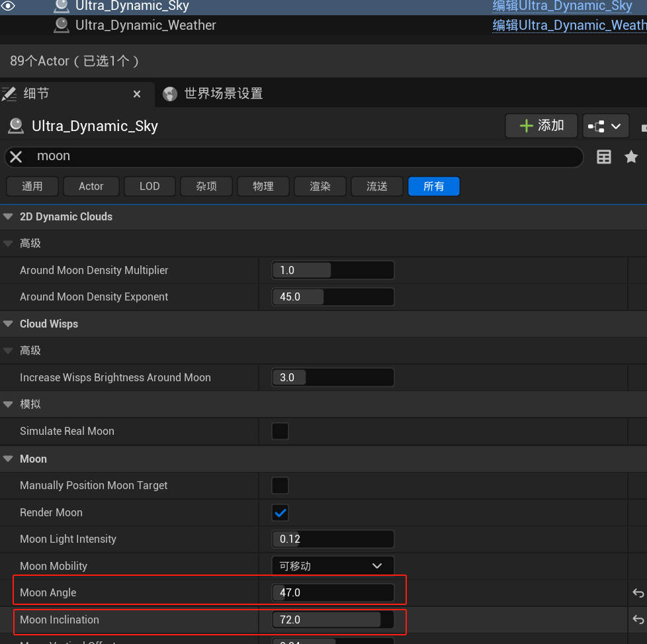Click Moon Angle value field
This screenshot has width=647, height=644.
333,593
